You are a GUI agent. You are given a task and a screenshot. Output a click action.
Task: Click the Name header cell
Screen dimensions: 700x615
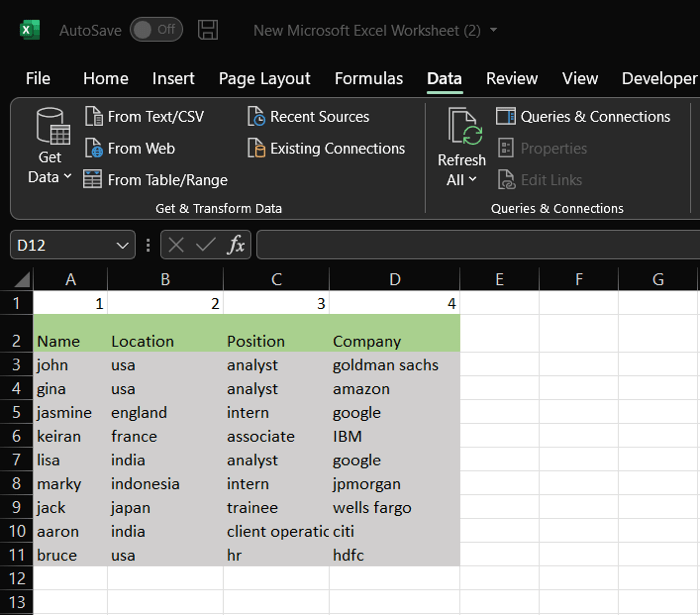pos(70,333)
